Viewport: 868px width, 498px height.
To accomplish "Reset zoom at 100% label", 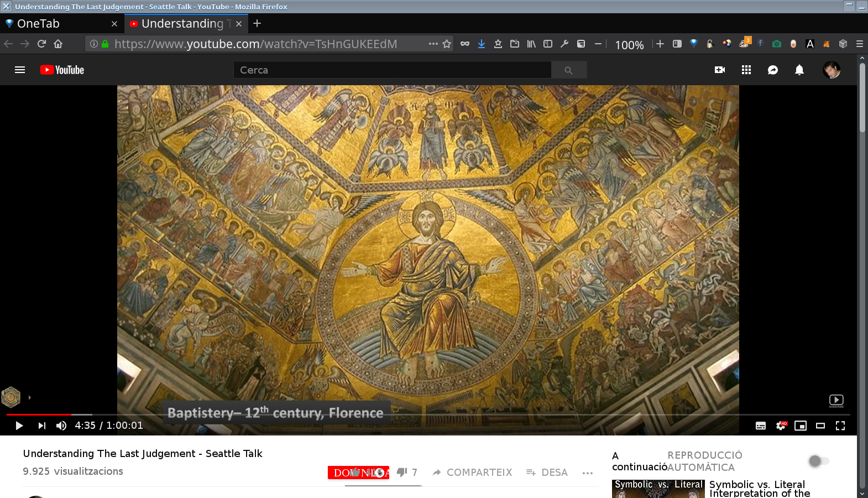I will click(629, 45).
